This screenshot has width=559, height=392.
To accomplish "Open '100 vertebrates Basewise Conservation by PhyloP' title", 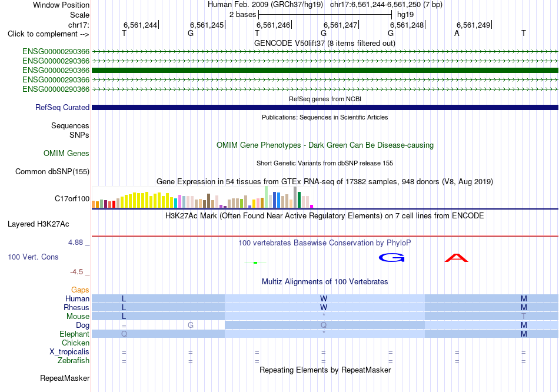I will pos(325,243).
